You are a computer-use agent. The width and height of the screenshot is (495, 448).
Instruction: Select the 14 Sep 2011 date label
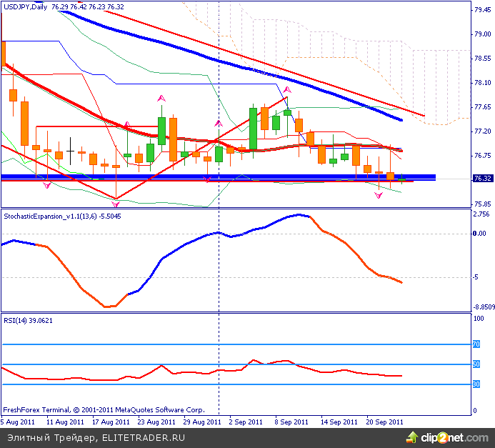click(x=339, y=422)
